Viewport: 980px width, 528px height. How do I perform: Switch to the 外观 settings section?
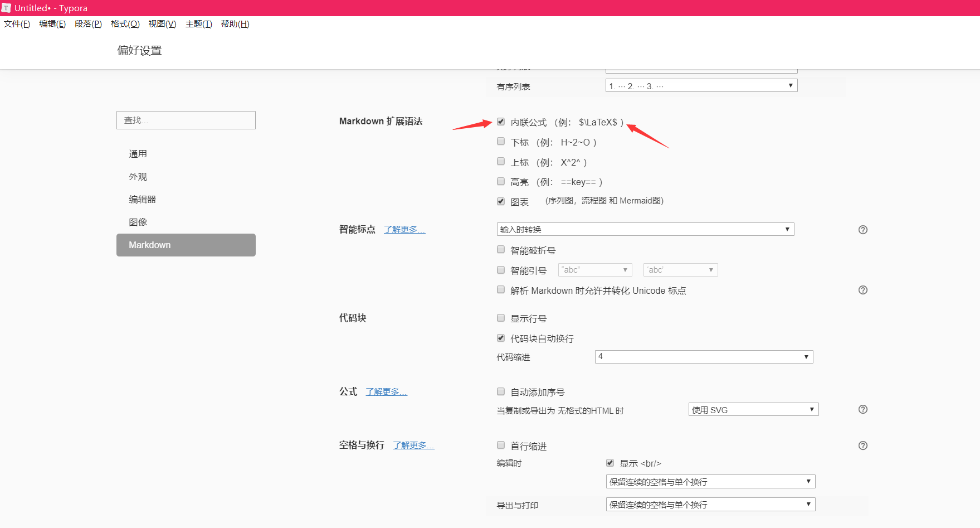138,176
